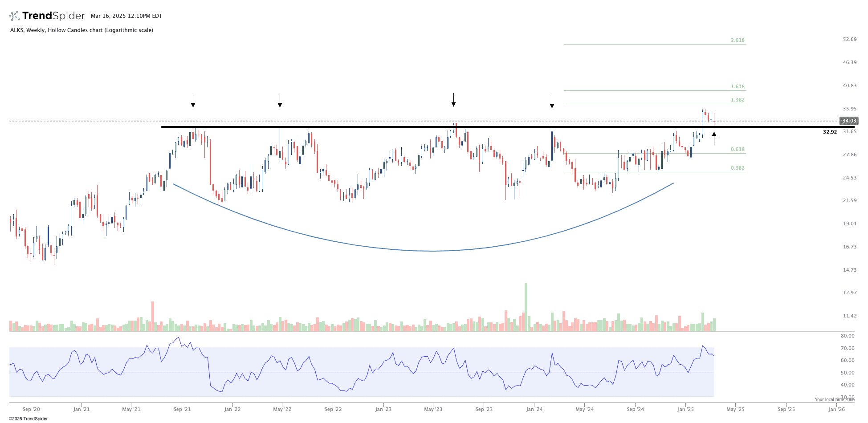
Task: Select the down arrow above the early 2024 peak
Action: point(552,101)
